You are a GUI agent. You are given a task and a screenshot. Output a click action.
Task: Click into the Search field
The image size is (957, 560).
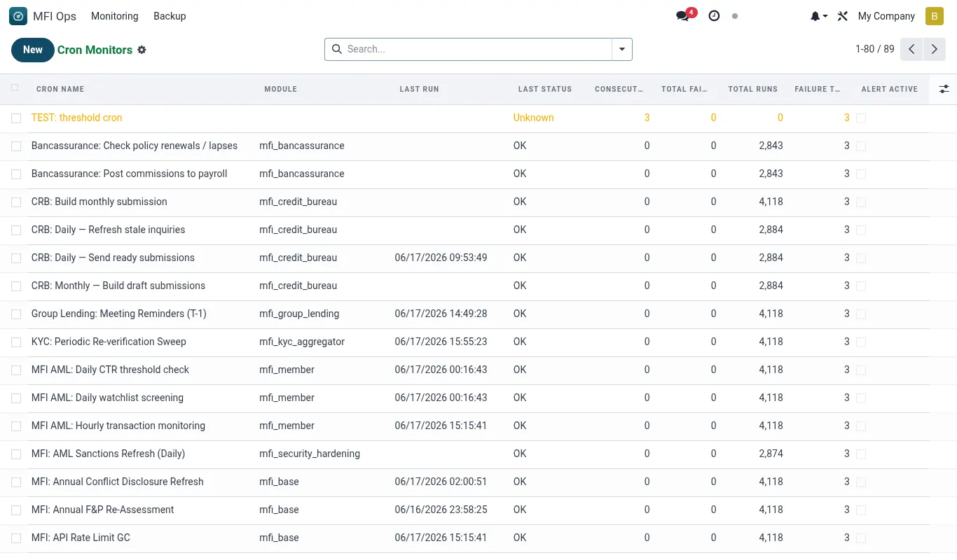[476, 49]
